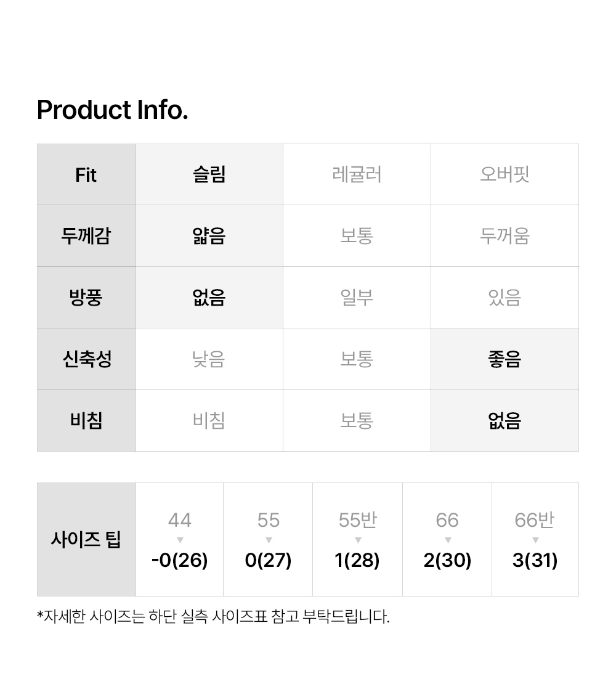Select 좋음 in the 신축성 row
This screenshot has width=616, height=684.
(x=505, y=359)
